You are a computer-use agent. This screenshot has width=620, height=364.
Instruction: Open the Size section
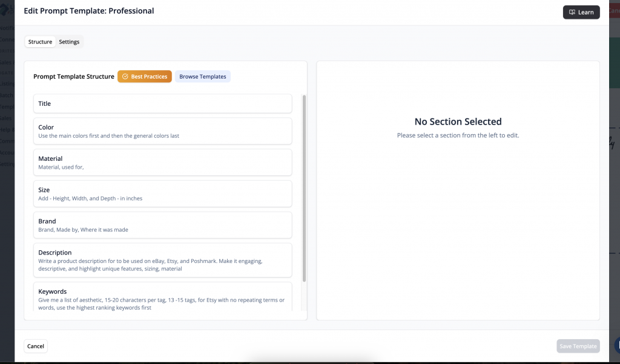coord(162,193)
